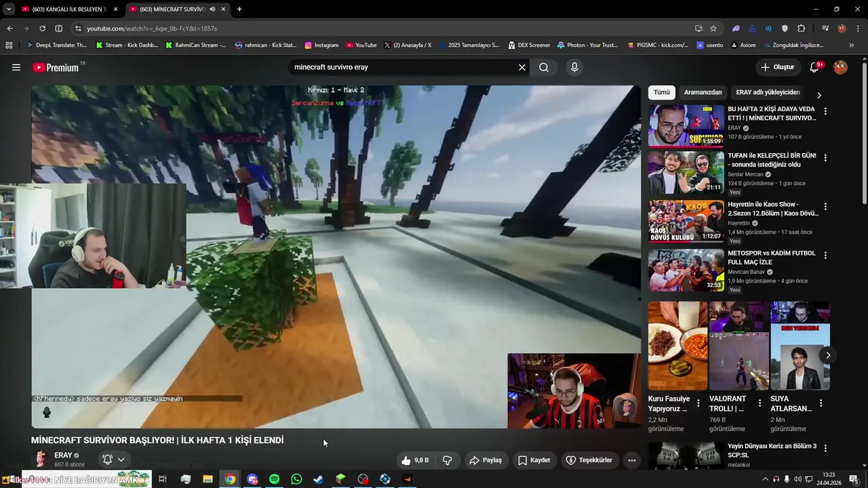Open options for 'BU HAFTA 2 KİŞİ ADAYA VEDA' video
Viewport: 868px width, 488px height.
pyautogui.click(x=825, y=111)
